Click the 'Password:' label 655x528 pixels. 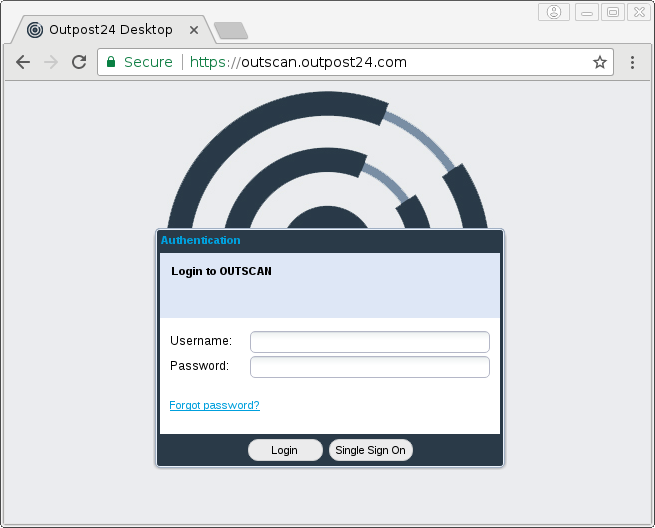tap(199, 366)
